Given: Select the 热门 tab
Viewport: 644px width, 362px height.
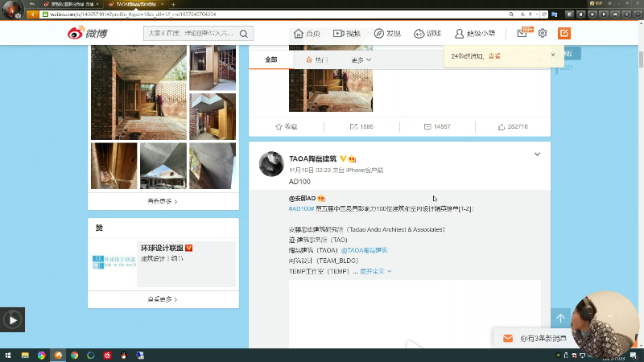Looking at the screenshot, I should (x=316, y=60).
